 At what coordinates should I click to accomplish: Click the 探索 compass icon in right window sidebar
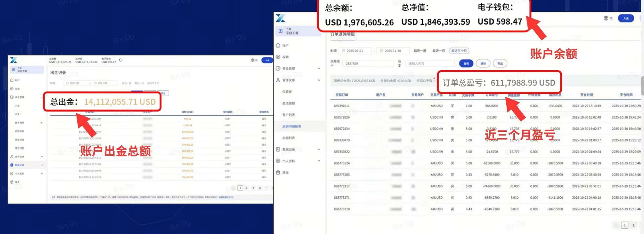(278, 57)
